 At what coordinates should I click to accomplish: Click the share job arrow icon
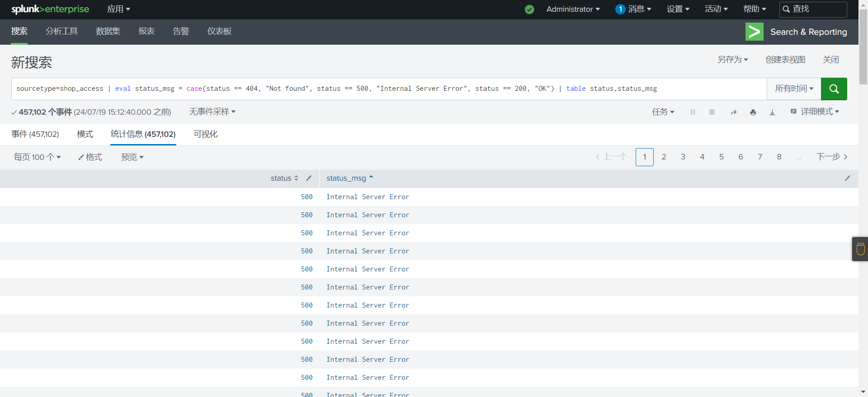click(733, 112)
